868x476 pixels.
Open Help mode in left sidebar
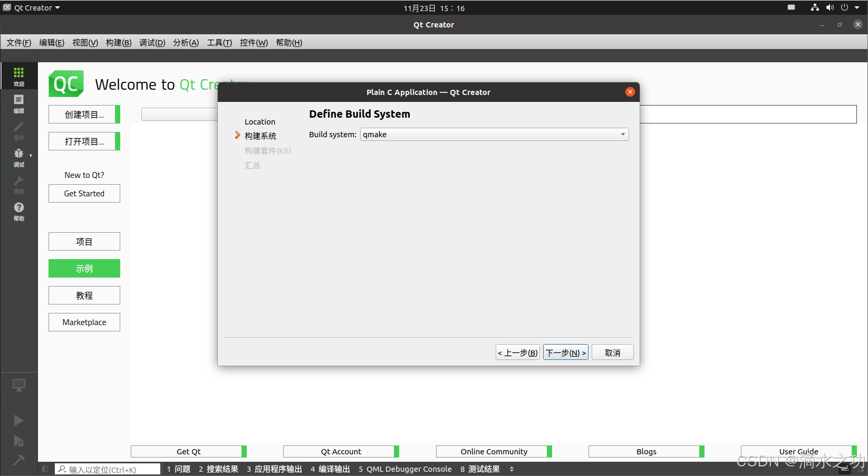coord(18,211)
